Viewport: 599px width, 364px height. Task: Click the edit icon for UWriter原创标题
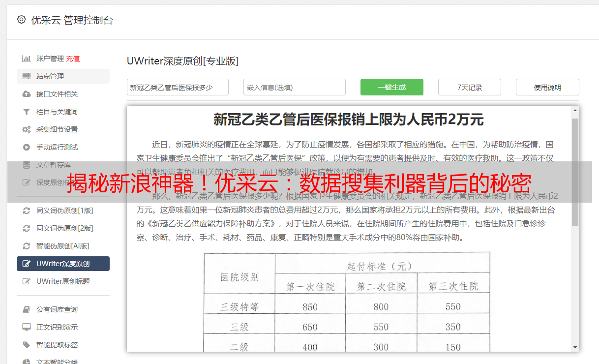27,281
